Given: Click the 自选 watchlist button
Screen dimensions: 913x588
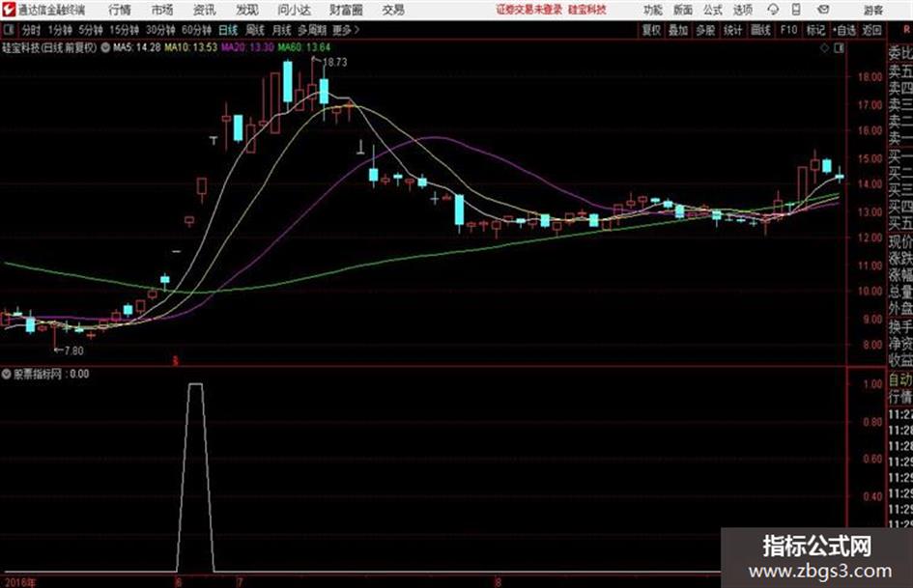Looking at the screenshot, I should click(843, 30).
